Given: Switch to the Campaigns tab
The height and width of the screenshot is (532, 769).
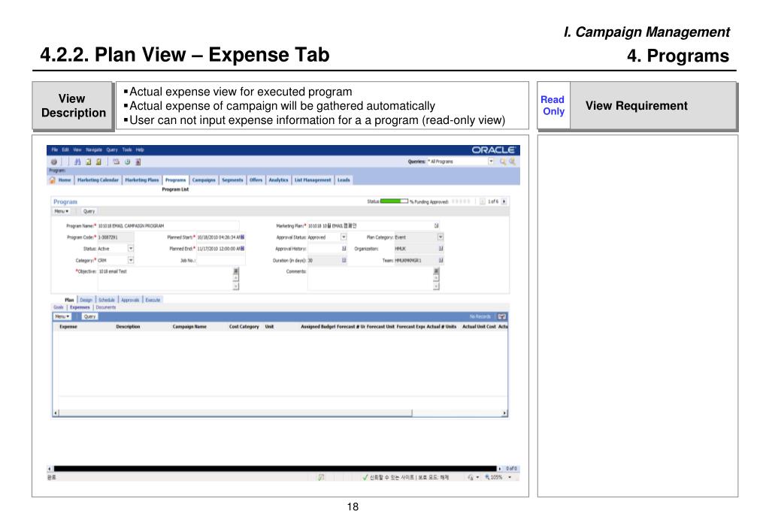Looking at the screenshot, I should 204,180.
